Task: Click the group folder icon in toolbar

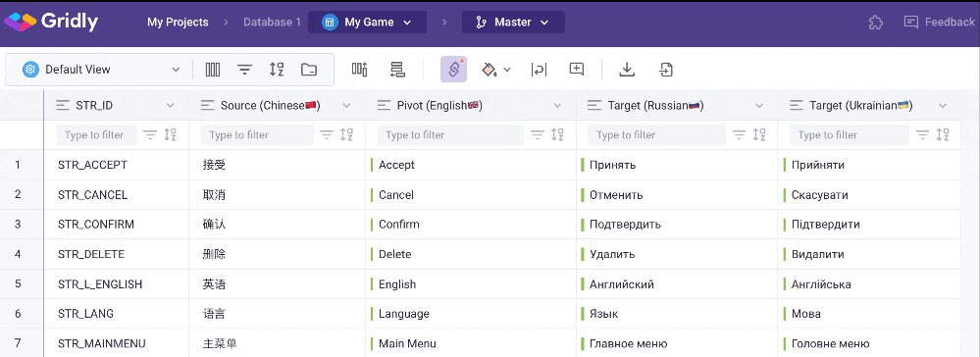Action: [309, 70]
